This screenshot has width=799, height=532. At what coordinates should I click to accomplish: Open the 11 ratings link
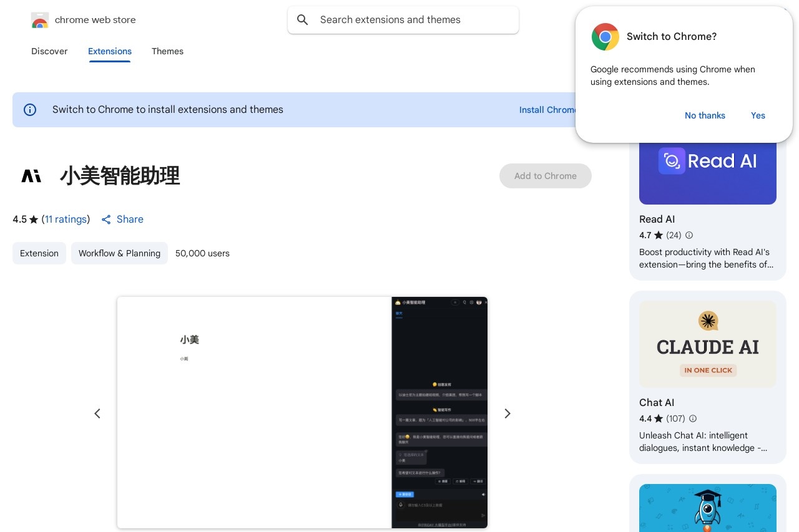tap(66, 220)
